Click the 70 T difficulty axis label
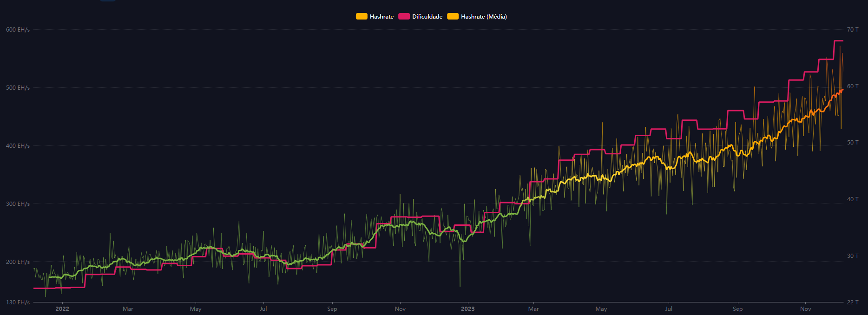Screen dimensions: 868x315 (x=852, y=30)
